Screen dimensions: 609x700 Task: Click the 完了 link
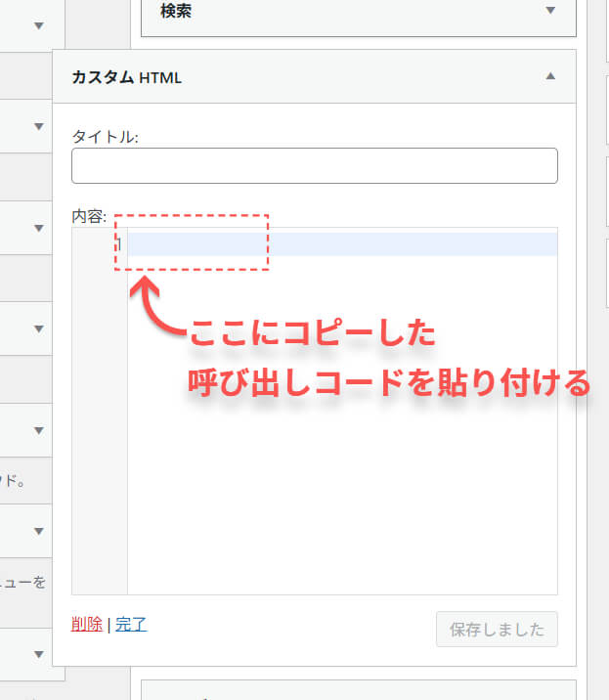point(131,624)
